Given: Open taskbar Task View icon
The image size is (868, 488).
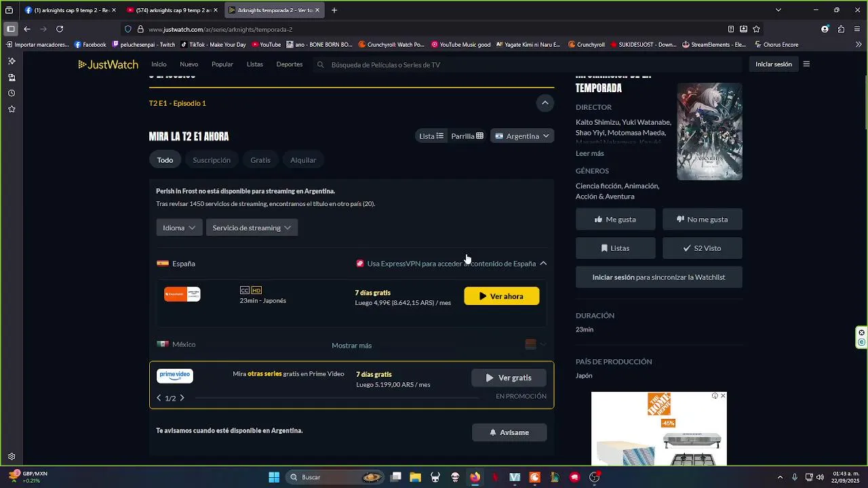Looking at the screenshot, I should (x=396, y=477).
